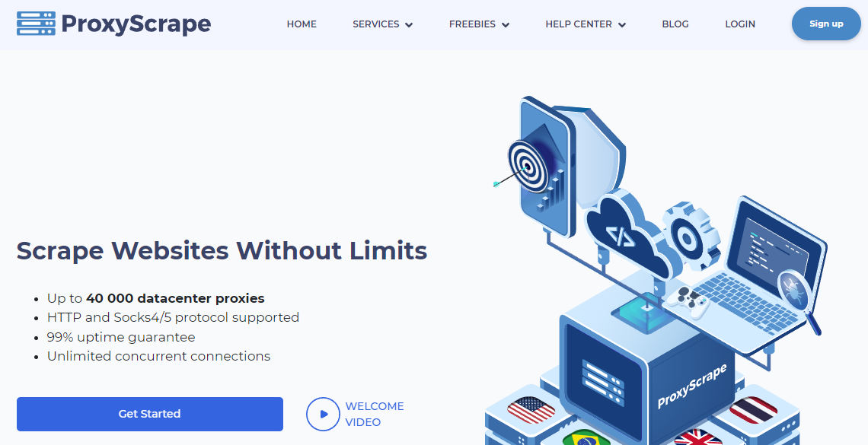Play the welcome video circle icon
Viewport: 868px width, 445px height.
[323, 414]
